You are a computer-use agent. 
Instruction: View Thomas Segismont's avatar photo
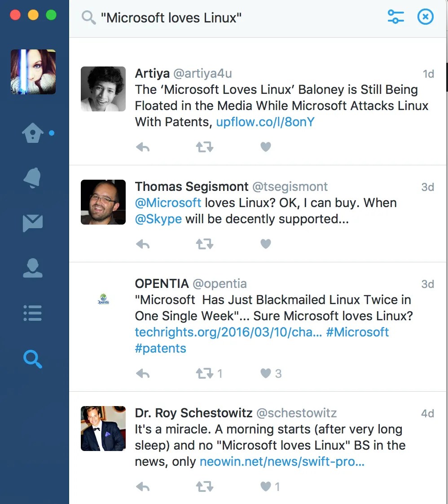pyautogui.click(x=103, y=202)
